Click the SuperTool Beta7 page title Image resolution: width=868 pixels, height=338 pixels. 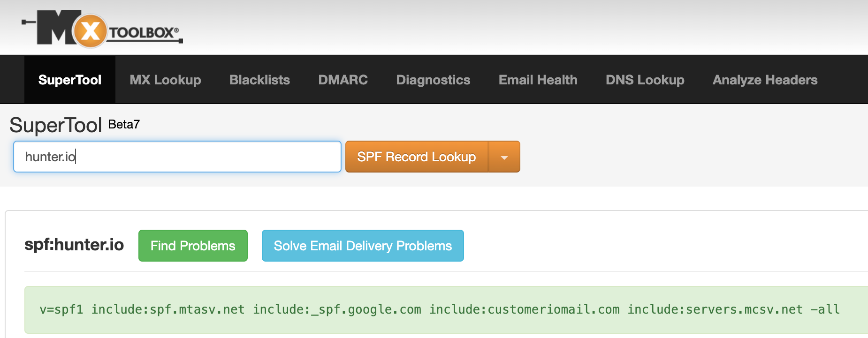pyautogui.click(x=75, y=125)
